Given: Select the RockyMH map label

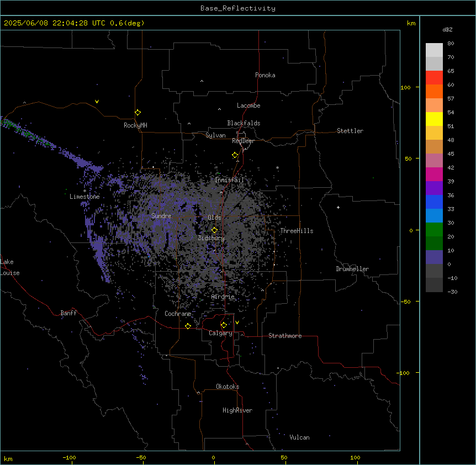Looking at the screenshot, I should pyautogui.click(x=135, y=125).
